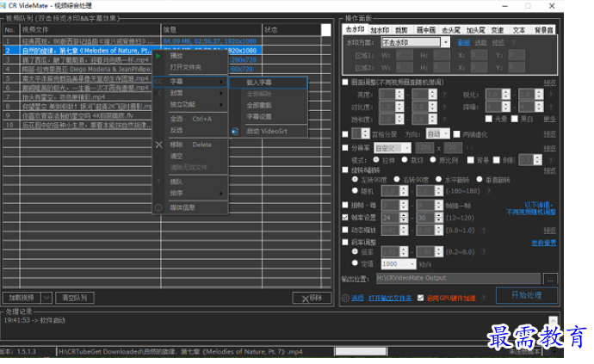
Task: Click the 打开输出文件夹 open output folder link
Action: click(390, 298)
